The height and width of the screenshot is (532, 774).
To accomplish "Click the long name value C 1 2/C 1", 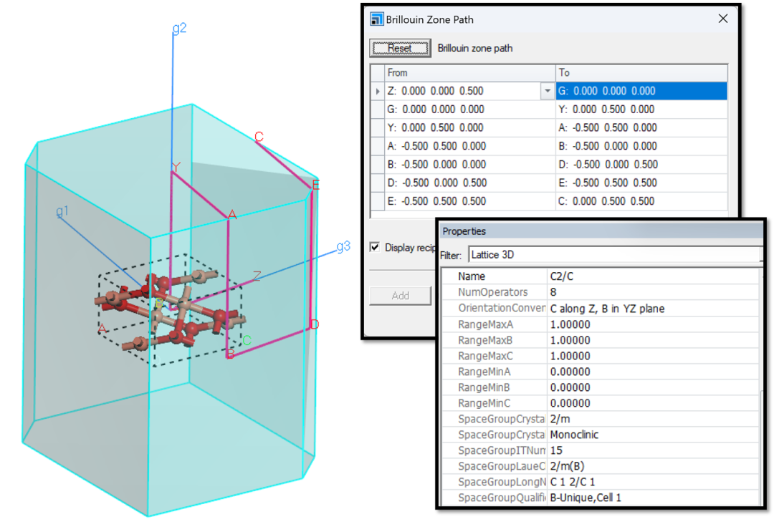I will point(653,482).
